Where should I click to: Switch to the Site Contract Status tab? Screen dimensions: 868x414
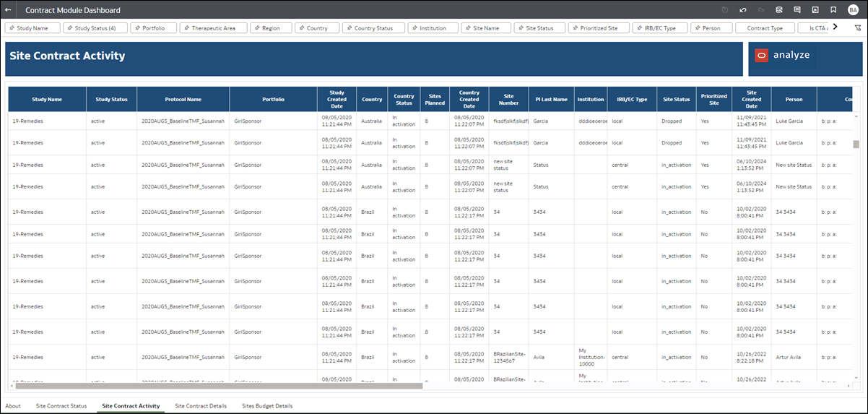[61, 406]
